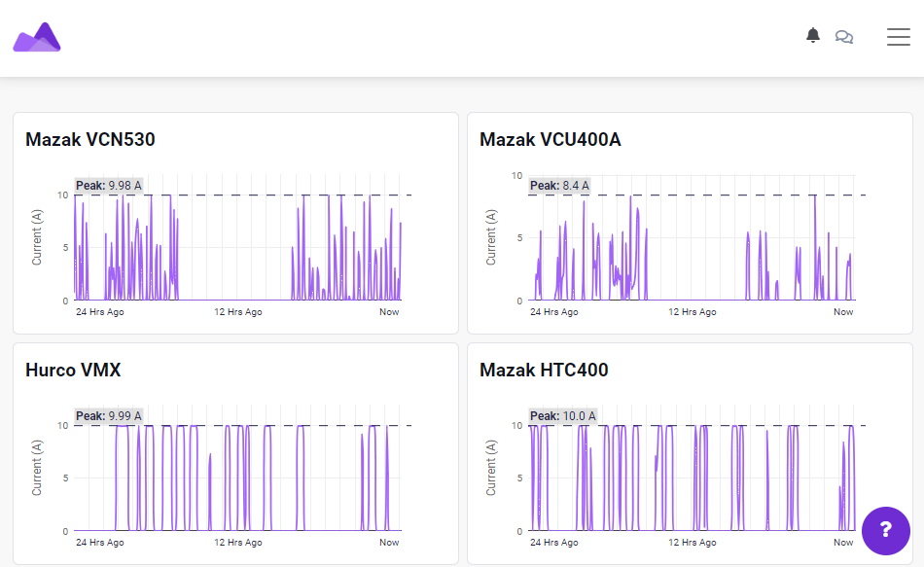Click 'Now' label on Hurco VMX chart
Screen dimensions: 924x567
tap(389, 543)
